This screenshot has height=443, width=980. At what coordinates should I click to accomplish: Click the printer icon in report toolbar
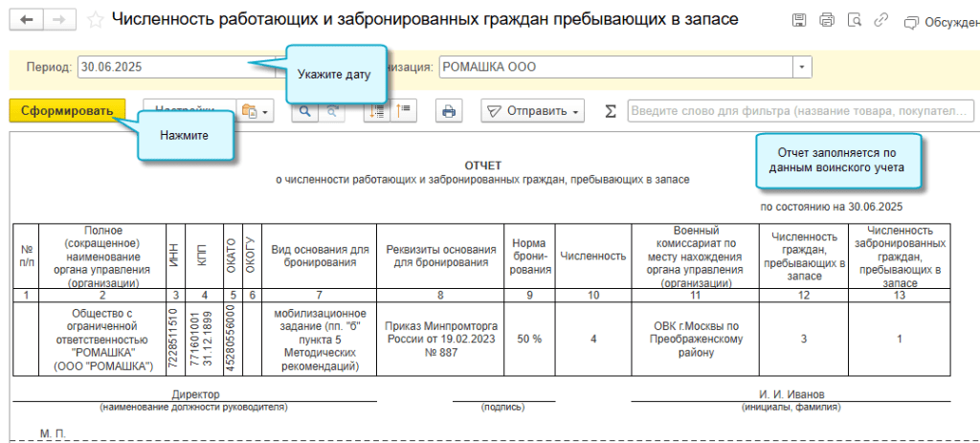[447, 111]
